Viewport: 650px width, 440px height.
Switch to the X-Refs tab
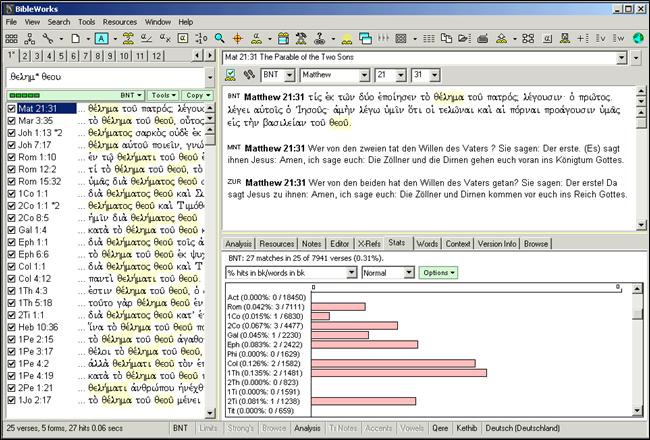pos(368,243)
